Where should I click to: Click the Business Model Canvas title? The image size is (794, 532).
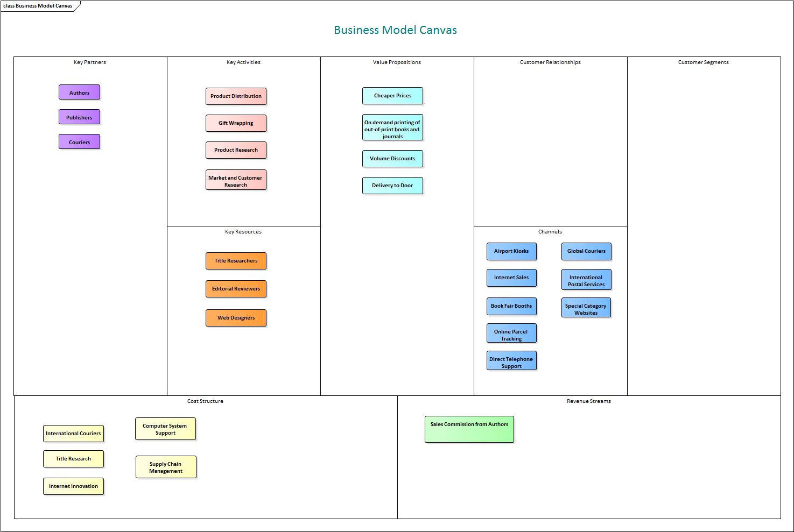point(395,30)
